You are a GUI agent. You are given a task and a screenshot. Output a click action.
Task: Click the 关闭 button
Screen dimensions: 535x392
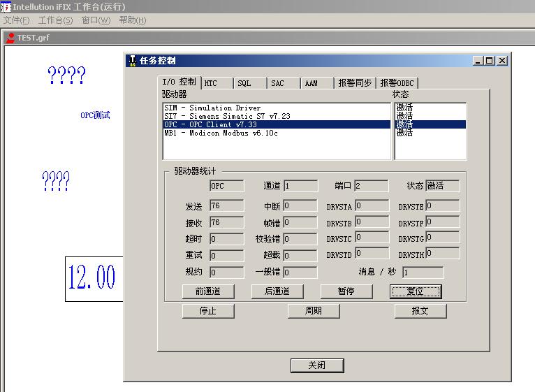point(317,365)
